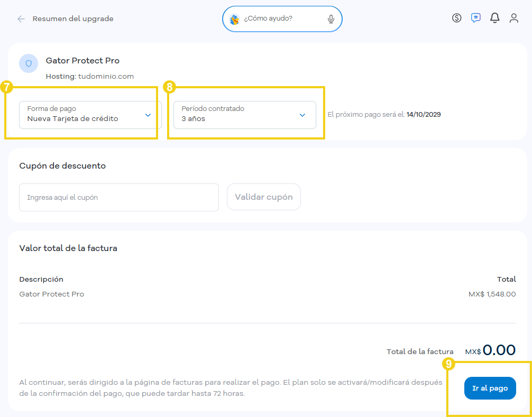The width and height of the screenshot is (532, 417).
Task: Click the Resumen del upgrade title
Action: pos(73,19)
